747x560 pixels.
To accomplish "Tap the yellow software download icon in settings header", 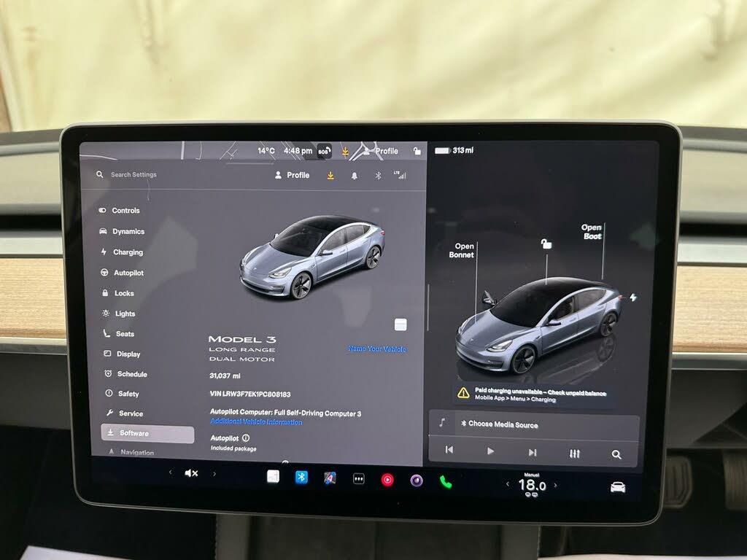I will click(x=330, y=176).
